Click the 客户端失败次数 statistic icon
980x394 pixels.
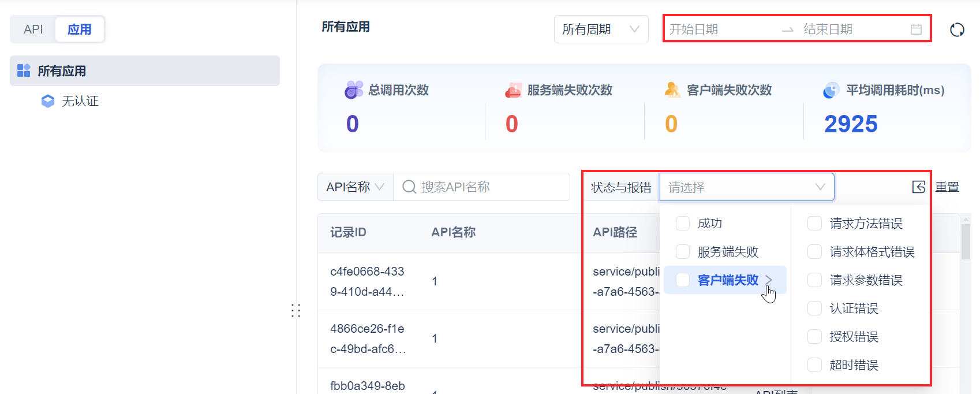(x=672, y=90)
